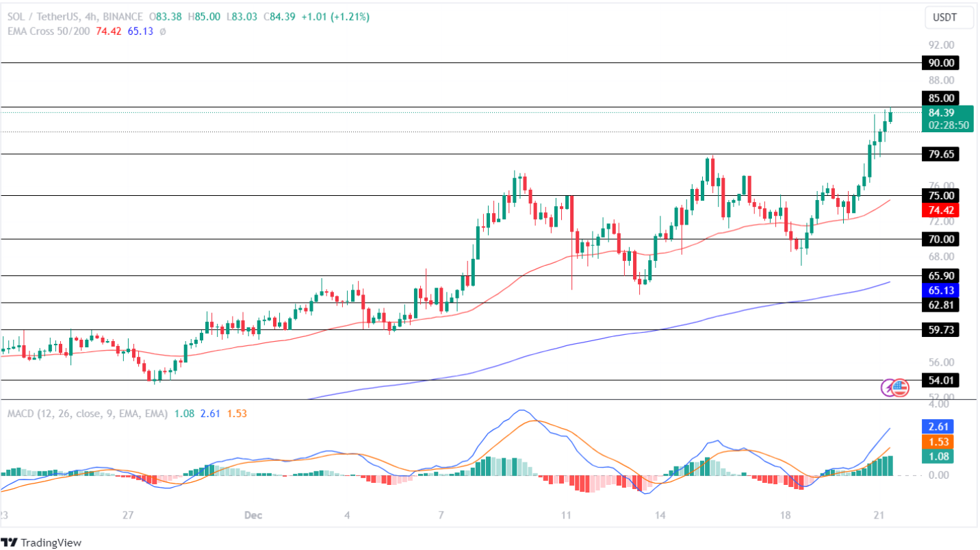Select the 79.65 horizontal line label
This screenshot has height=550, width=980.
tap(941, 154)
